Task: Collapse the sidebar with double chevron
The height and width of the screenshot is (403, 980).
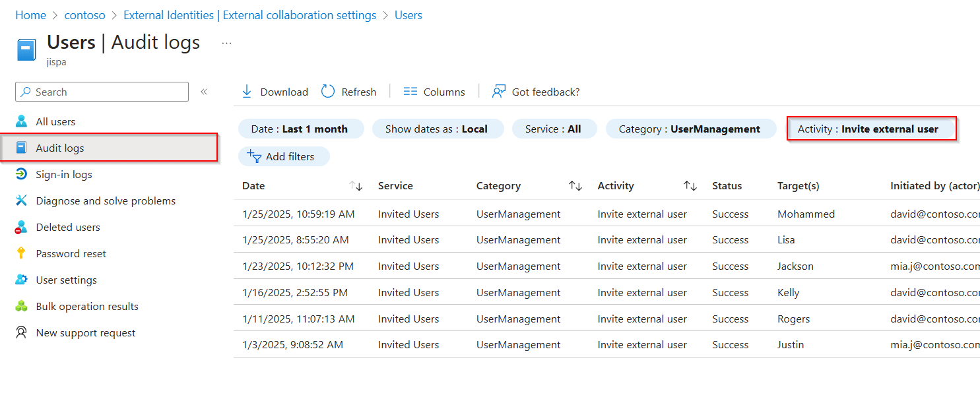Action: [x=204, y=92]
